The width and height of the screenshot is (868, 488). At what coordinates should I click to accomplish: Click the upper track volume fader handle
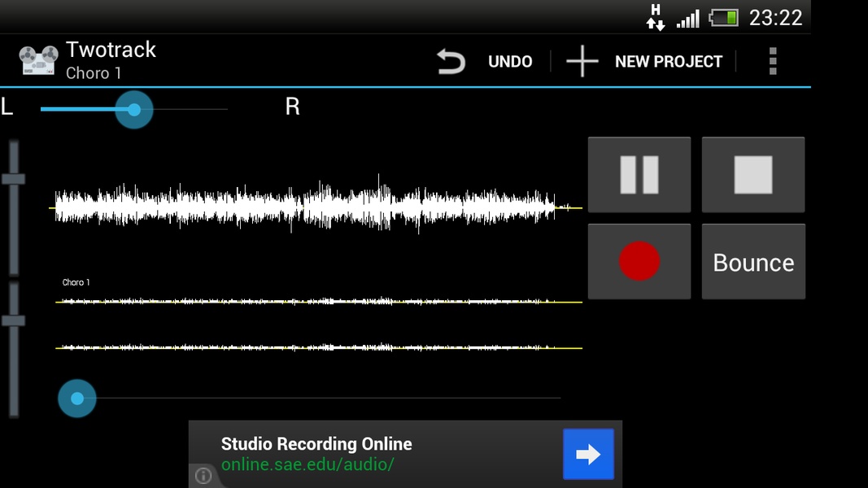13,179
